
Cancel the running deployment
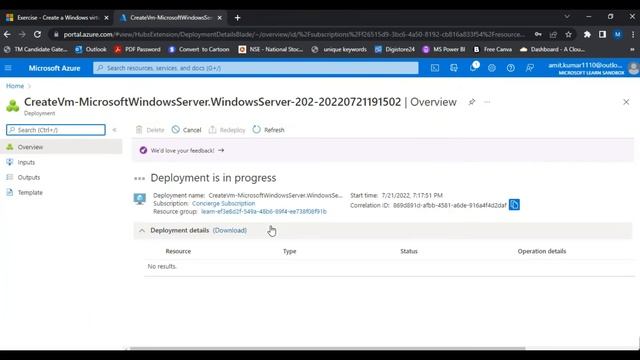(187, 130)
